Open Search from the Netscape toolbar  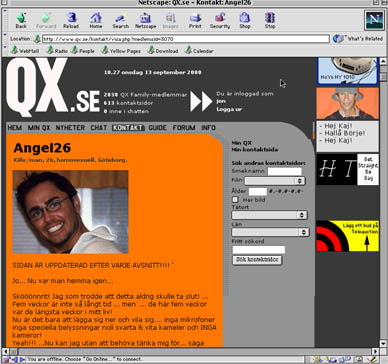point(120,20)
